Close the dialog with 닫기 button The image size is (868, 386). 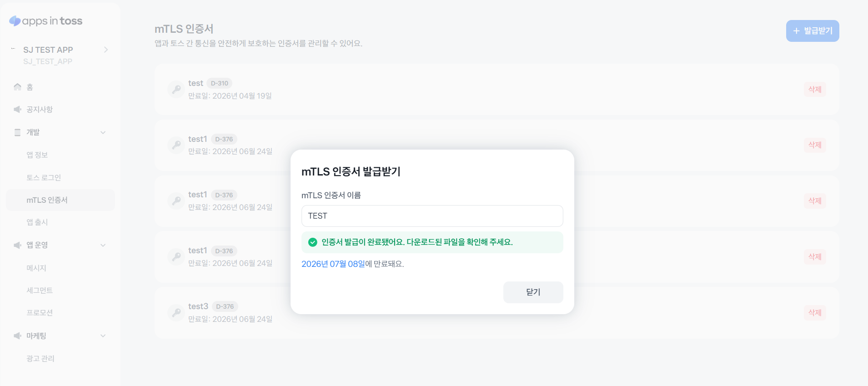point(533,292)
